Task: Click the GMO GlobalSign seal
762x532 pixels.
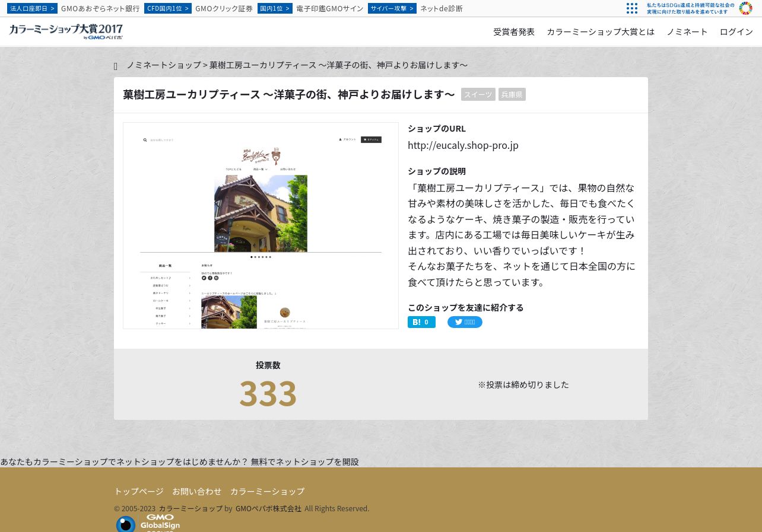Action: coord(148,523)
